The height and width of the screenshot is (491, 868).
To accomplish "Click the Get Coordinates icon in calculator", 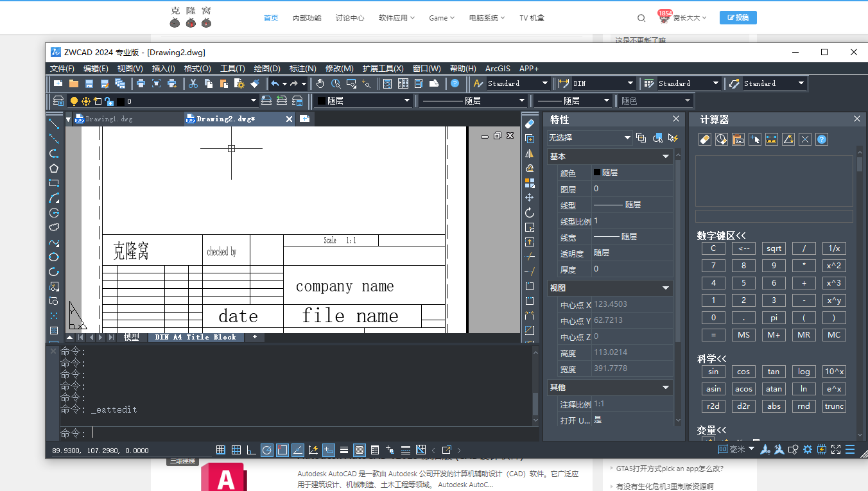I will tap(755, 139).
